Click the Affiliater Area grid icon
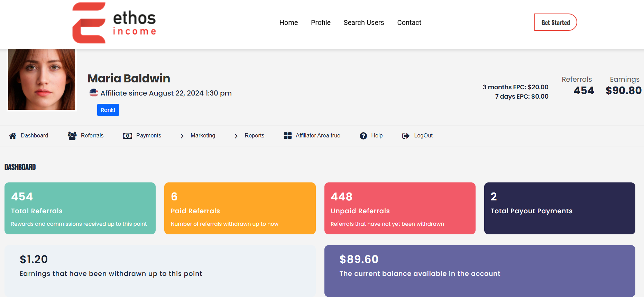The image size is (644, 297). (x=287, y=136)
